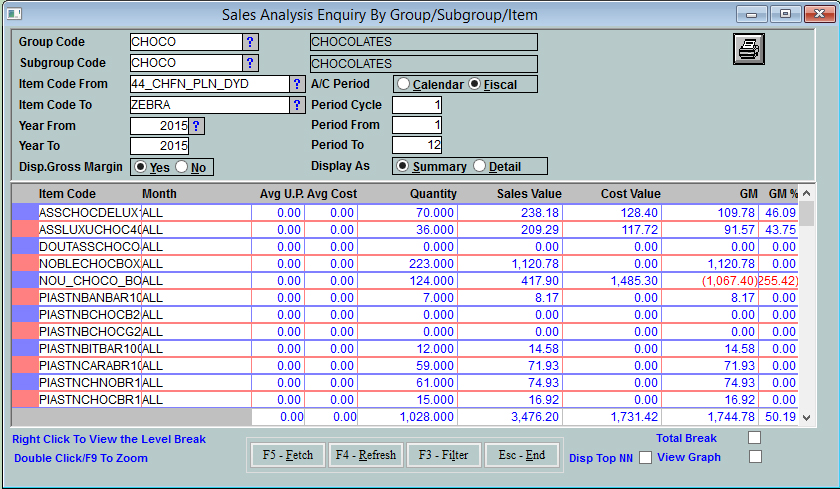The height and width of the screenshot is (489, 840).
Task: Set Disp. Gross Margin to No
Action: (182, 168)
